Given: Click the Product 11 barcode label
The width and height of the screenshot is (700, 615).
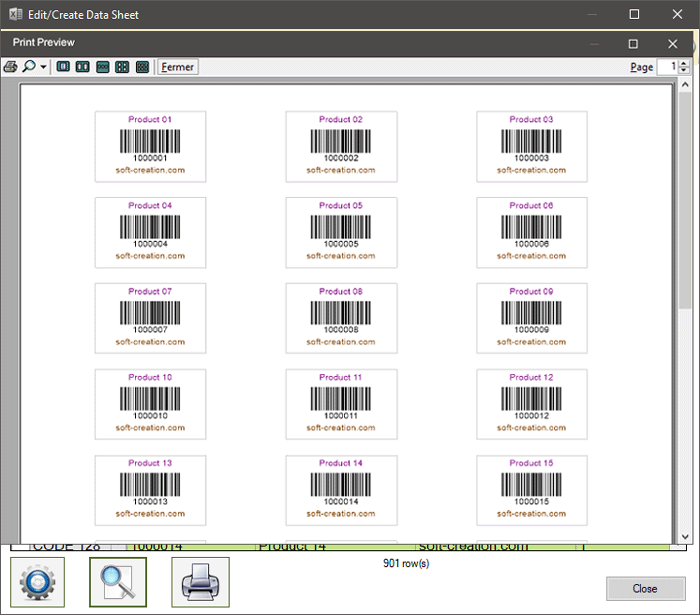Looking at the screenshot, I should point(342,404).
